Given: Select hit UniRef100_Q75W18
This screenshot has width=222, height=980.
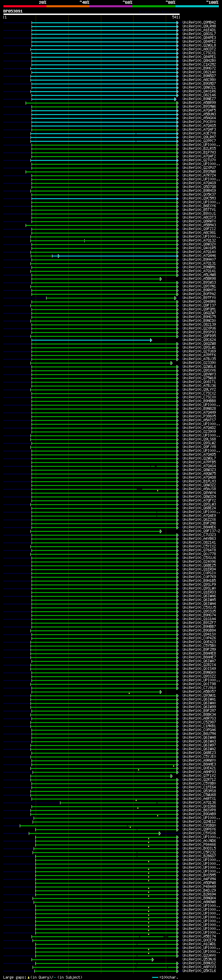Looking at the screenshot, I should (x=199, y=378).
